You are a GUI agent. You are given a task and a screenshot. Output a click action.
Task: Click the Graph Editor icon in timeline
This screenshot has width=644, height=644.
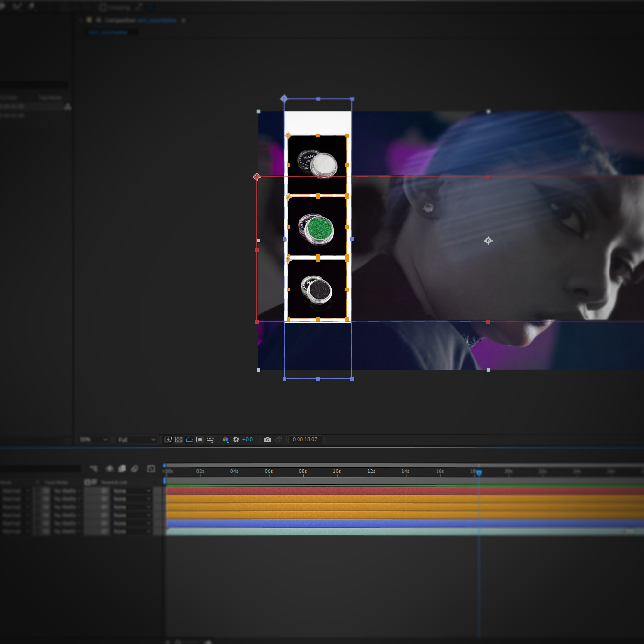[151, 469]
